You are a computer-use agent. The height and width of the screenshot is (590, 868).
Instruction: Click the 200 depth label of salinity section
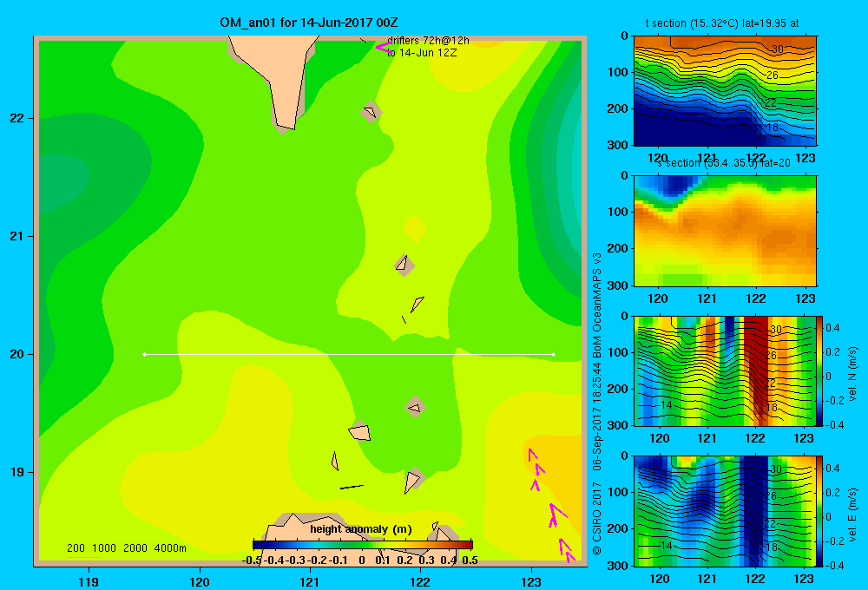619,248
